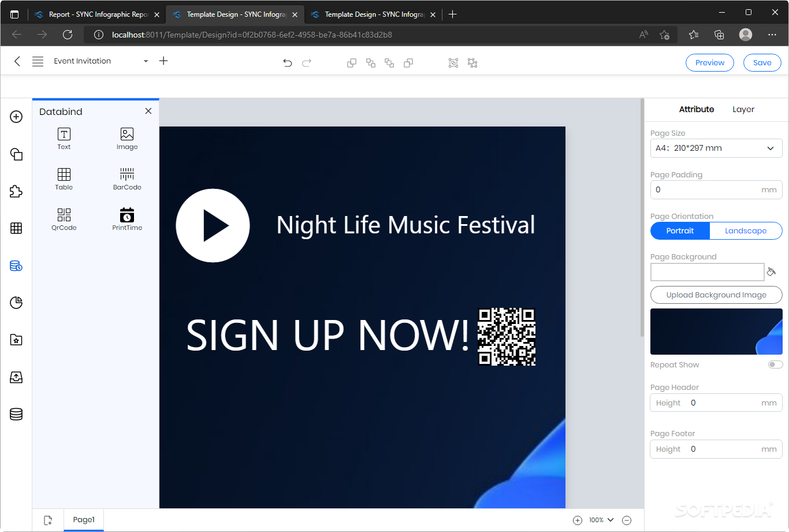The height and width of the screenshot is (532, 789).
Task: Open the favorites folder sidebar icon
Action: click(16, 340)
